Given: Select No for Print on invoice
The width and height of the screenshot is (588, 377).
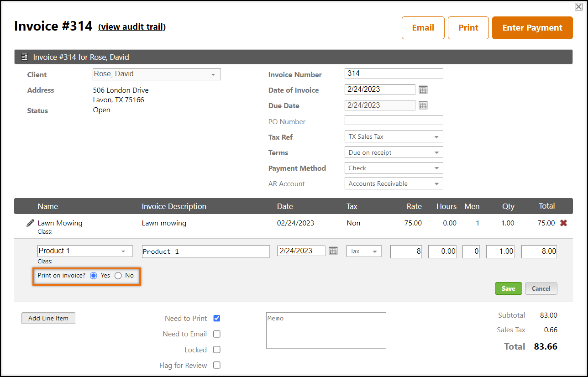Looking at the screenshot, I should [118, 276].
